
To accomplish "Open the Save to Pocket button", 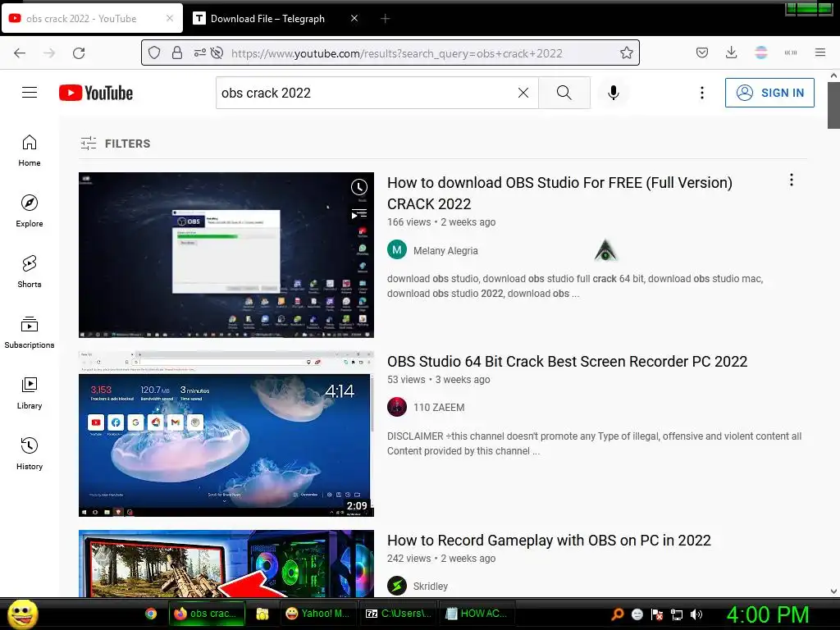I will [x=702, y=52].
